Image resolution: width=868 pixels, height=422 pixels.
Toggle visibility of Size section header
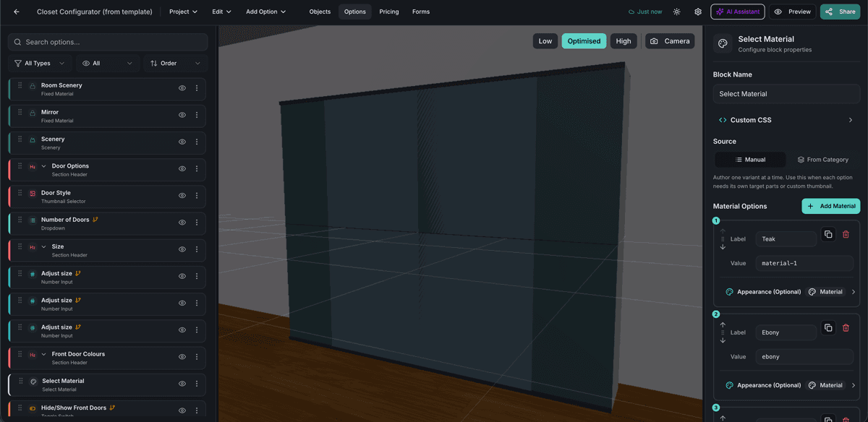click(182, 249)
